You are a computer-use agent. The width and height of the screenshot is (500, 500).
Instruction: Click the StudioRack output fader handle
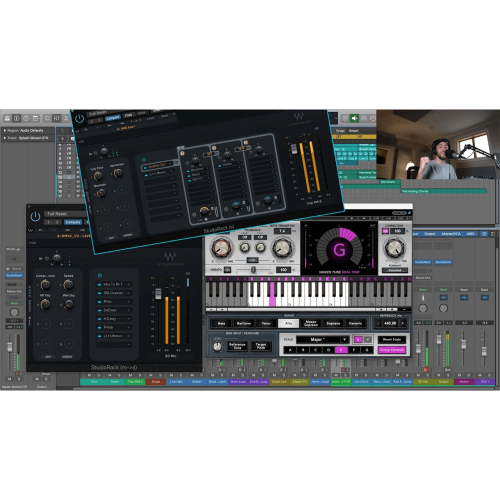[158, 294]
